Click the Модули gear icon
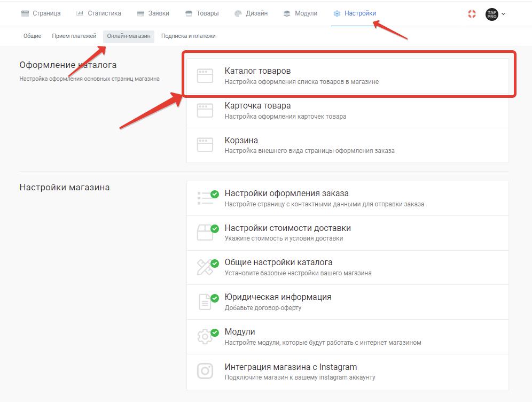532x402 pixels. tap(205, 336)
